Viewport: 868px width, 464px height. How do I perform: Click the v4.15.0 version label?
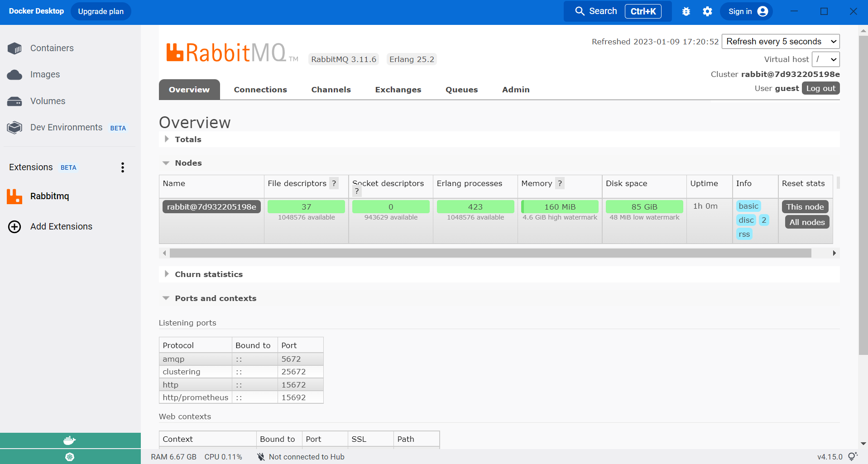point(830,457)
